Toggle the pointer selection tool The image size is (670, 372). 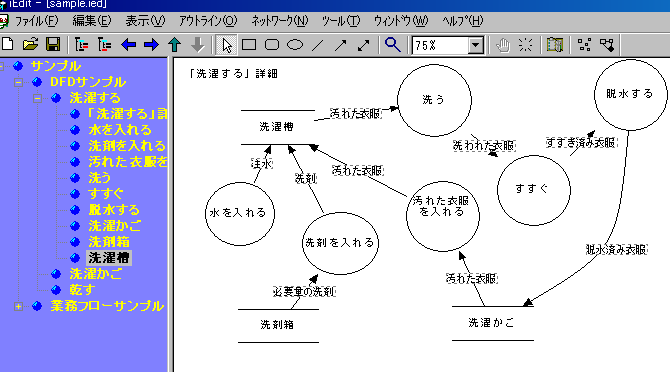click(226, 44)
